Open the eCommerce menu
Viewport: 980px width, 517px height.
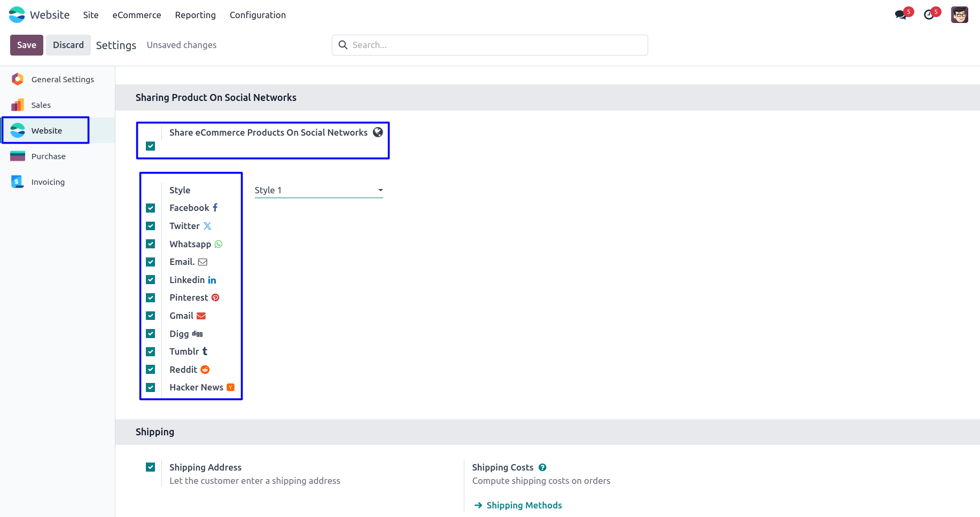[137, 15]
